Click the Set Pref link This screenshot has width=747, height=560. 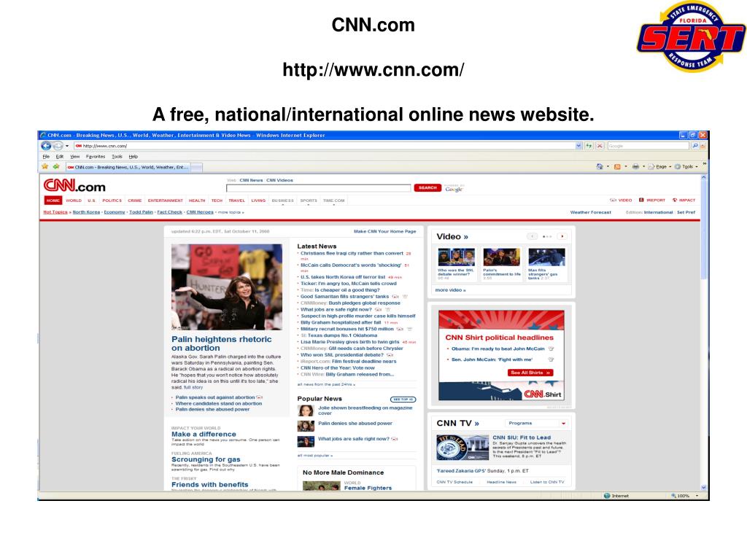pyautogui.click(x=686, y=212)
